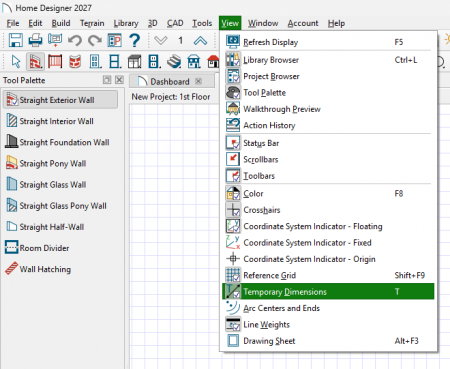Open Walkthrough Preview from the menu
This screenshot has width=450, height=369.
pos(328,109)
